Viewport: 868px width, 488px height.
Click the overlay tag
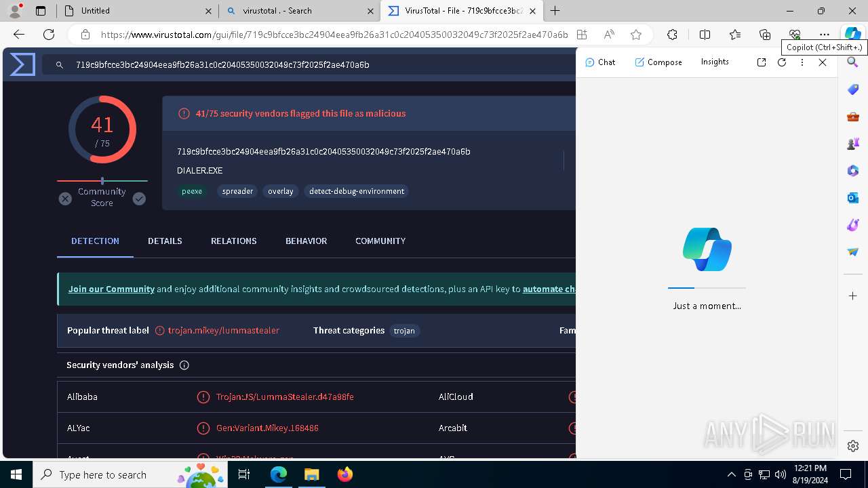(x=281, y=191)
